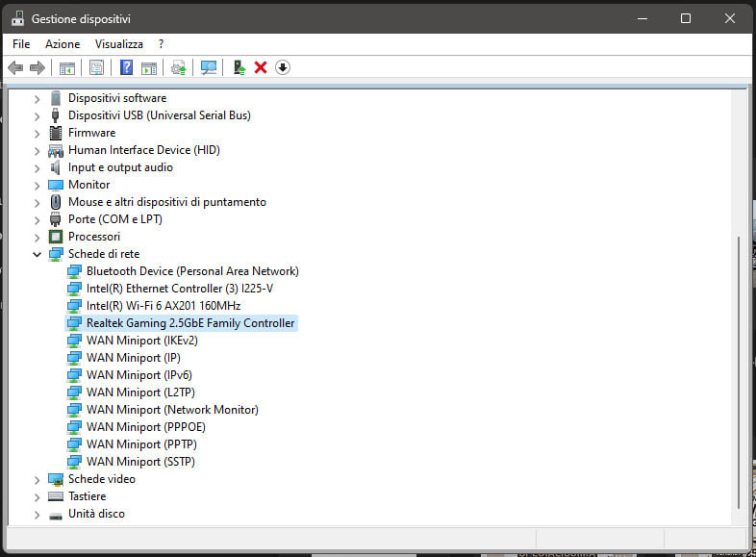Click the Schede di rete network icon
The width and height of the screenshot is (756, 557).
tap(56, 254)
